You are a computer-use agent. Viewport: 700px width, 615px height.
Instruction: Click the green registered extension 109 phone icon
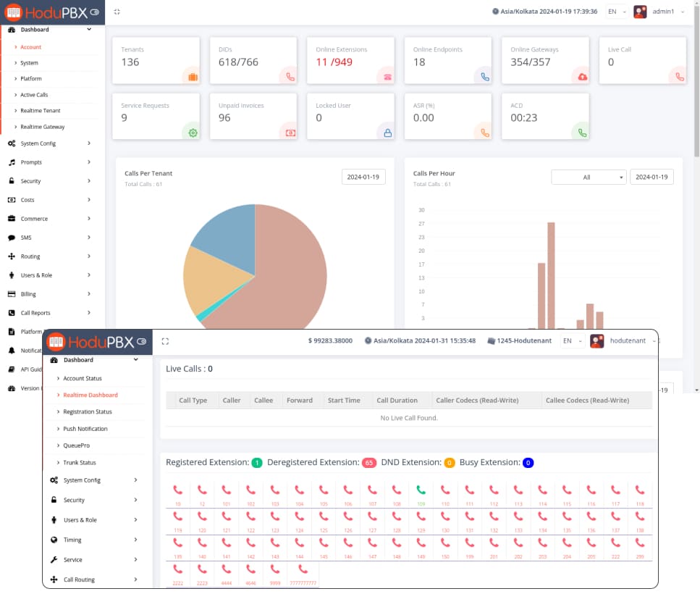421,490
